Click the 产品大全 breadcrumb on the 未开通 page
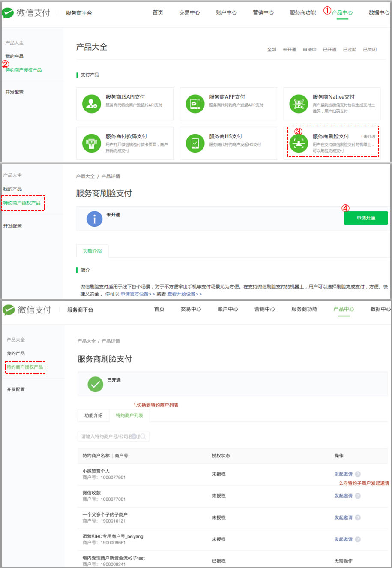This screenshot has width=392, height=568. click(85, 177)
